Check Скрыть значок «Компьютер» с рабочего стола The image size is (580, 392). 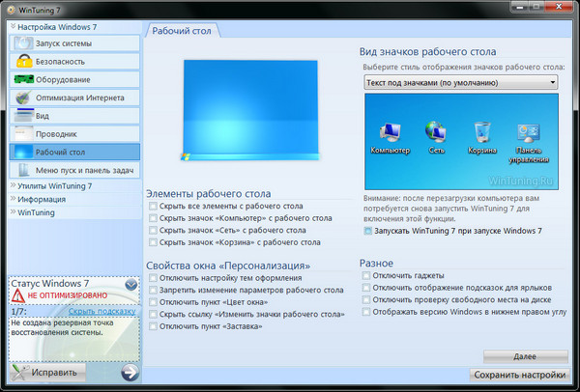click(x=153, y=218)
